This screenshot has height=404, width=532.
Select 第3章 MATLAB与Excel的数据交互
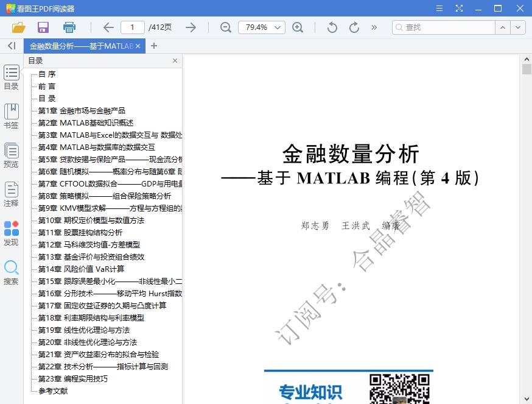pyautogui.click(x=110, y=135)
